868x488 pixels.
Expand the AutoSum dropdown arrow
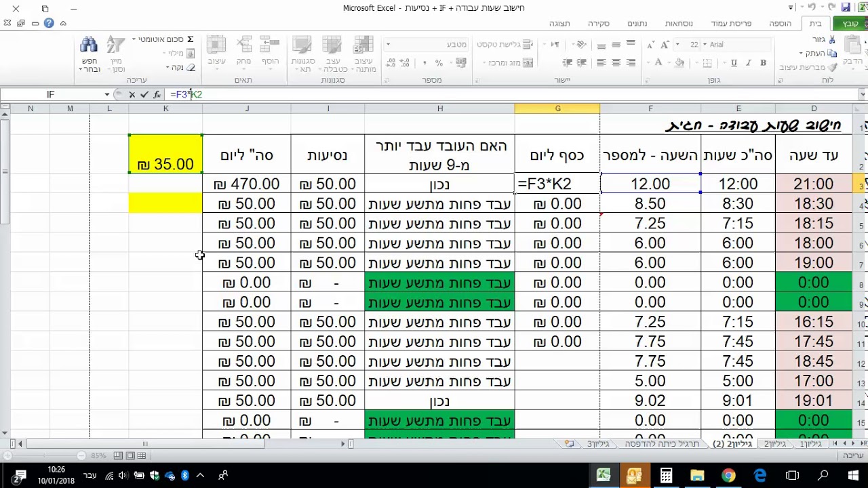(134, 39)
